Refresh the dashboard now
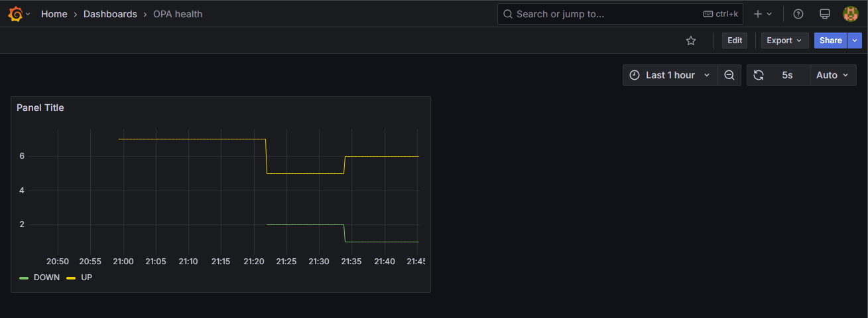The height and width of the screenshot is (318, 868). point(759,75)
